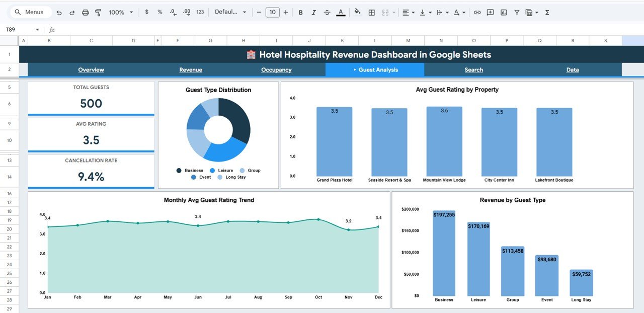Toggle Bold formatting
The width and height of the screenshot is (644, 313).
(x=301, y=12)
